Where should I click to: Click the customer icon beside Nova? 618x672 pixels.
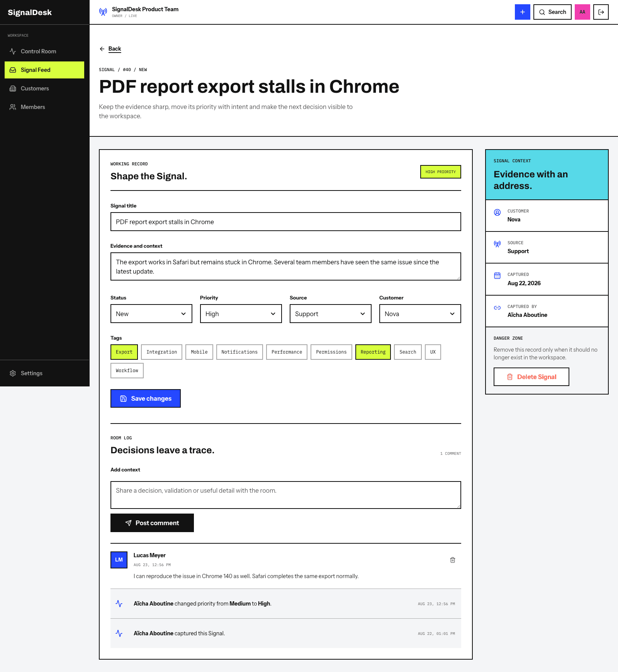tap(497, 212)
